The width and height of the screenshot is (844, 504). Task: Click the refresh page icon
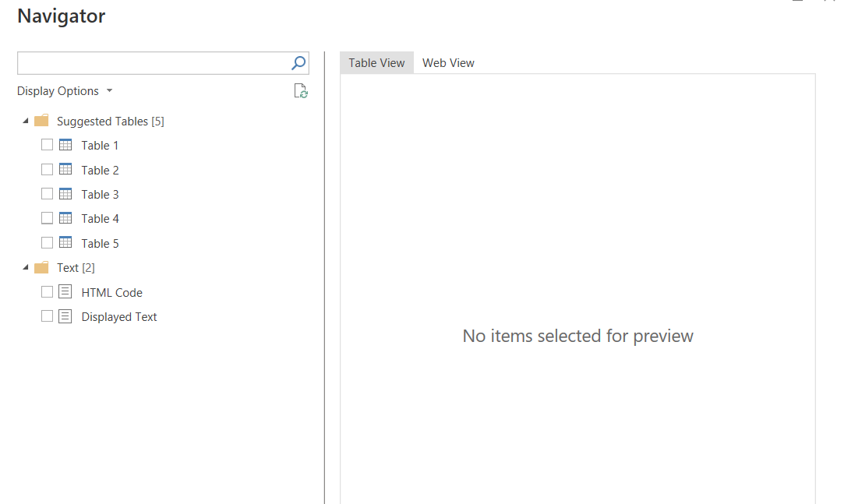(301, 91)
